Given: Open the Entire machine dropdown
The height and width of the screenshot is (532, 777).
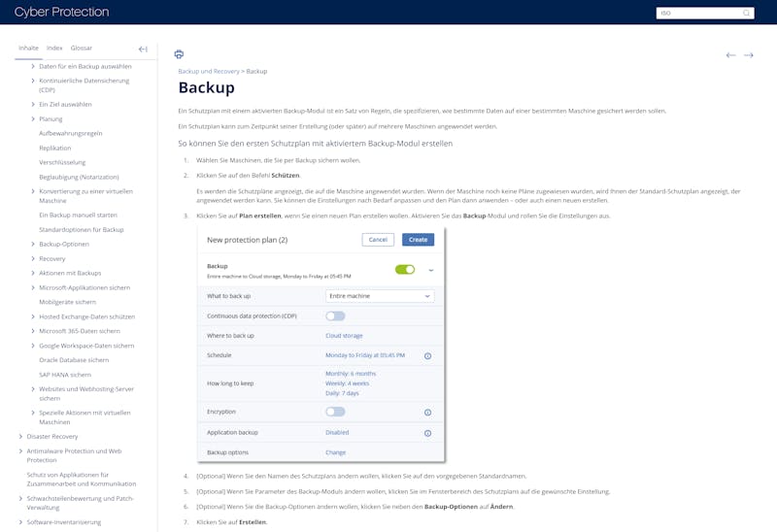Looking at the screenshot, I should pyautogui.click(x=380, y=296).
